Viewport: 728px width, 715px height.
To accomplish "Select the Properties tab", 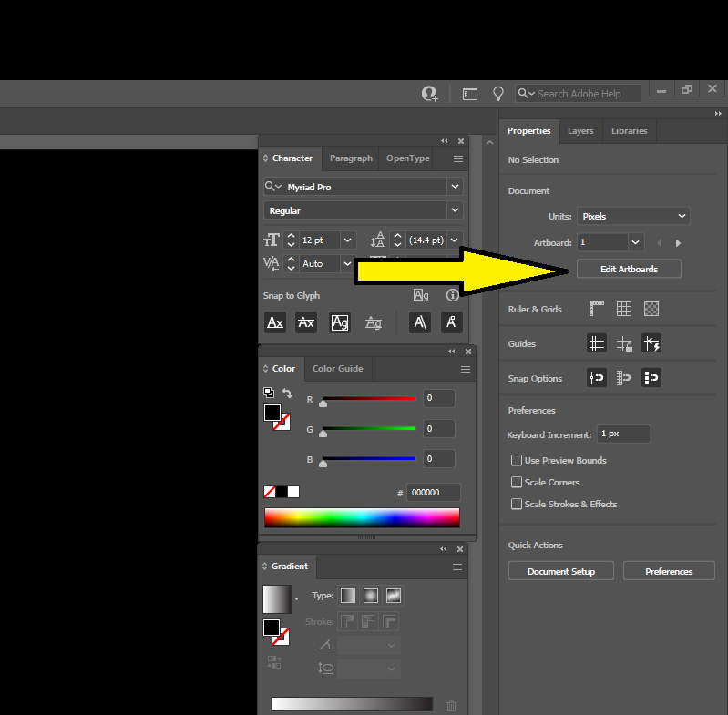I will point(528,131).
